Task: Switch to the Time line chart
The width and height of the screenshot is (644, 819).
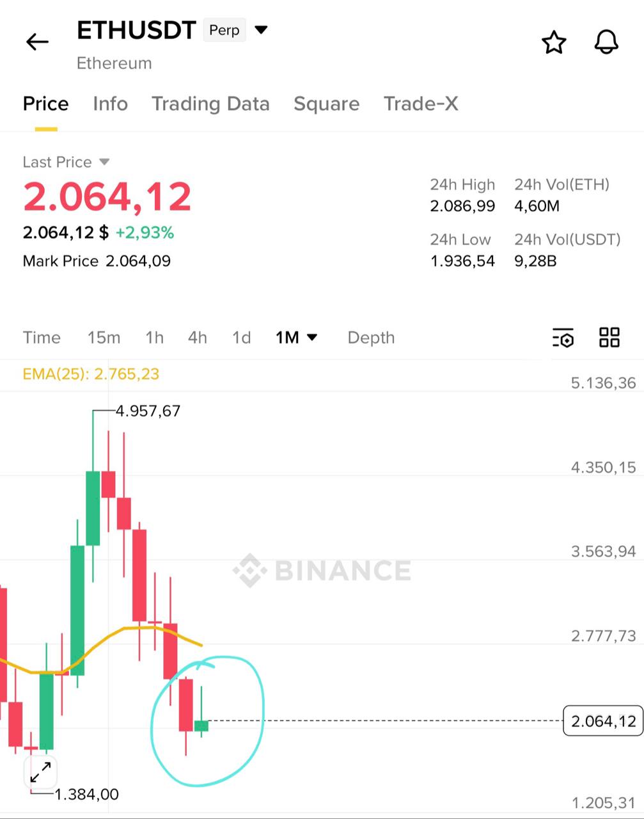Action: point(42,337)
